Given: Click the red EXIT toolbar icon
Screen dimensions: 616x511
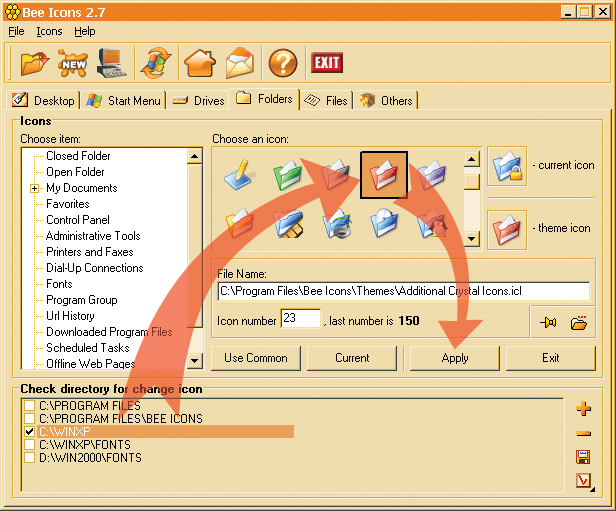Looking at the screenshot, I should pyautogui.click(x=327, y=62).
